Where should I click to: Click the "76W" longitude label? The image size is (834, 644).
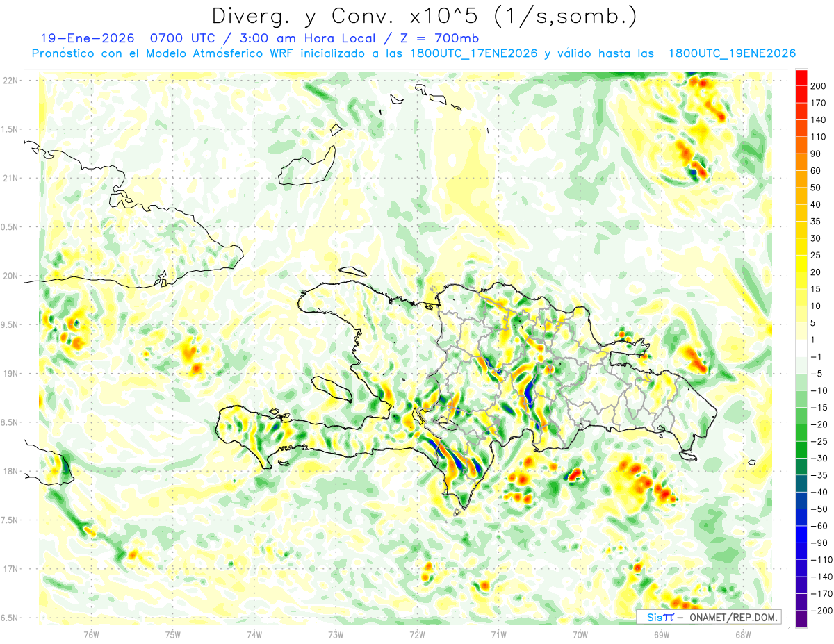(91, 634)
